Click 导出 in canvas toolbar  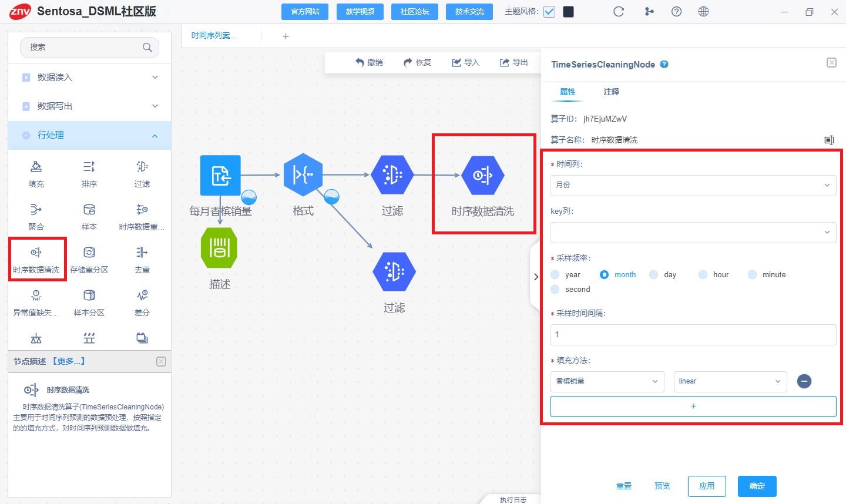pos(514,62)
